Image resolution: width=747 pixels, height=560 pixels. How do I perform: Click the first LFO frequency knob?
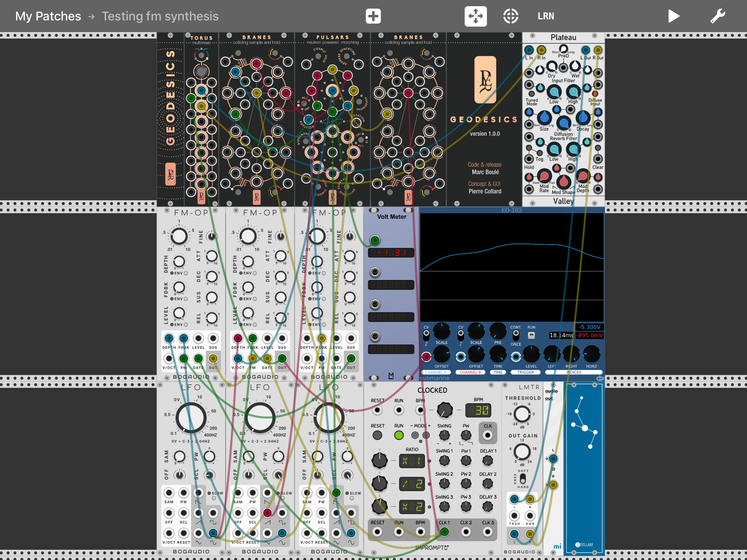pyautogui.click(x=191, y=418)
